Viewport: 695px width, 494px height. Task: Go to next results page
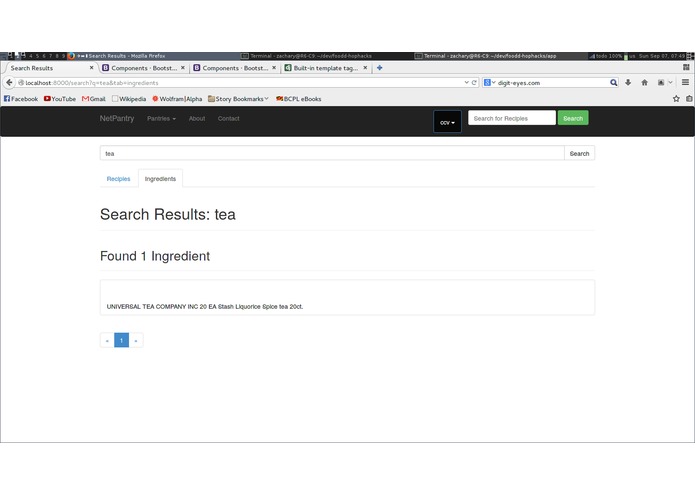136,340
